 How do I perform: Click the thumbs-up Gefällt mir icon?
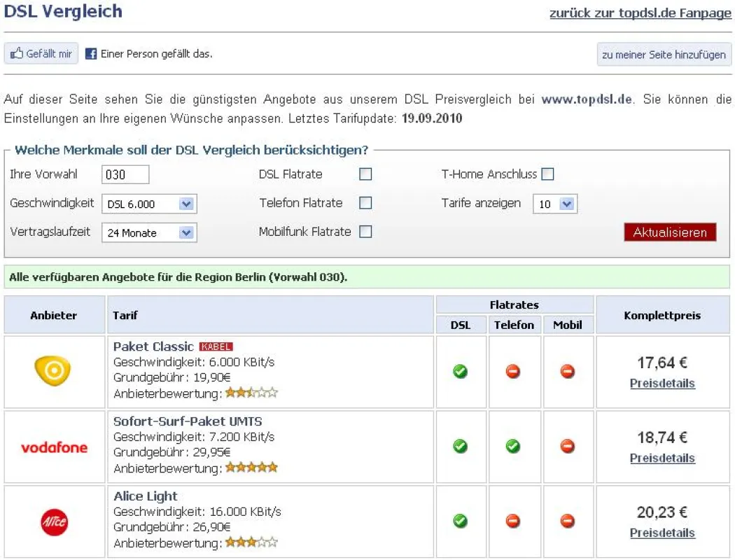pyautogui.click(x=17, y=53)
